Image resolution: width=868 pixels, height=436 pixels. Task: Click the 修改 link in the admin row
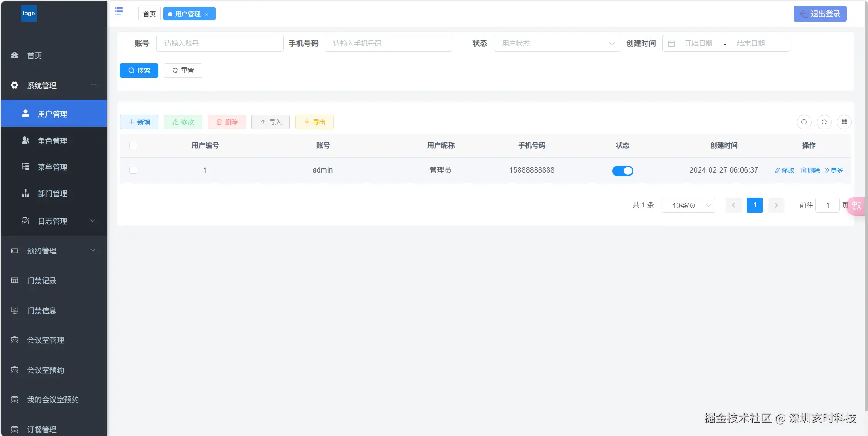click(x=785, y=170)
